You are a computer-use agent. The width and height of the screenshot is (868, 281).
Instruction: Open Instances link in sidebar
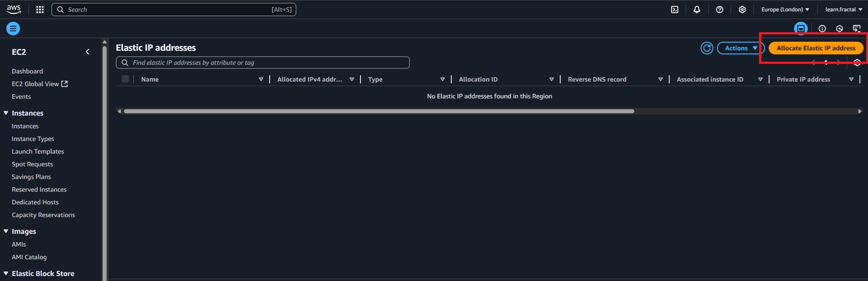click(x=25, y=126)
